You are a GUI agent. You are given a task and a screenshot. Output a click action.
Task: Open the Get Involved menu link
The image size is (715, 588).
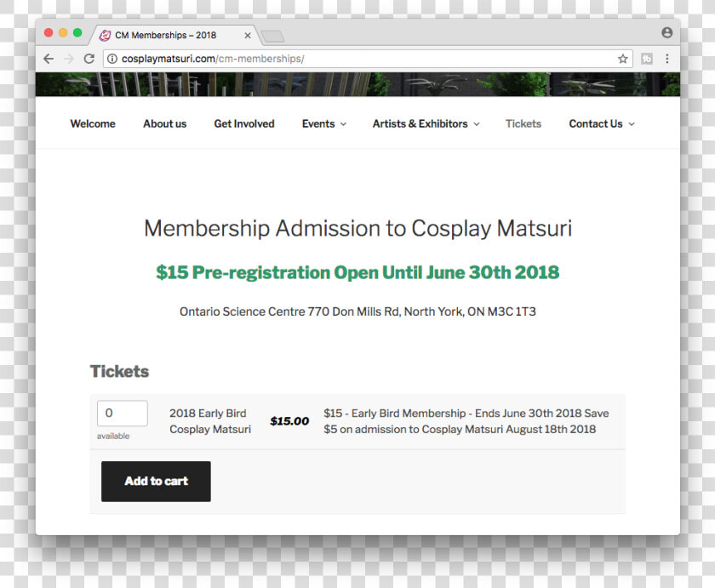coord(244,124)
